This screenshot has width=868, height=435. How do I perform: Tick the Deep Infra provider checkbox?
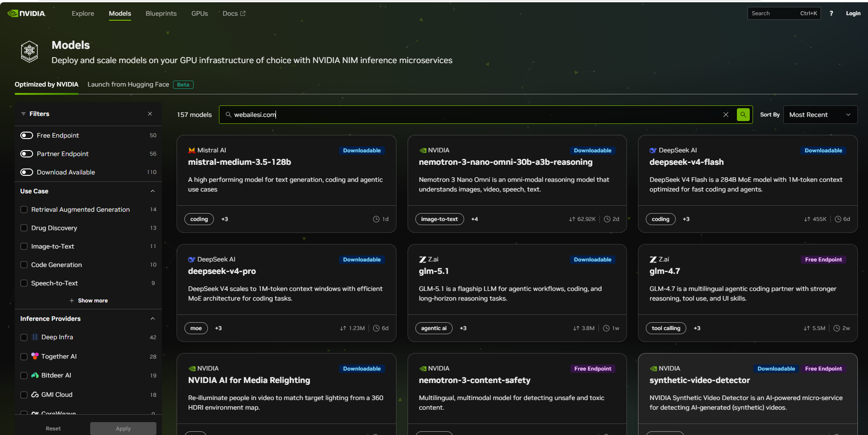(x=24, y=337)
